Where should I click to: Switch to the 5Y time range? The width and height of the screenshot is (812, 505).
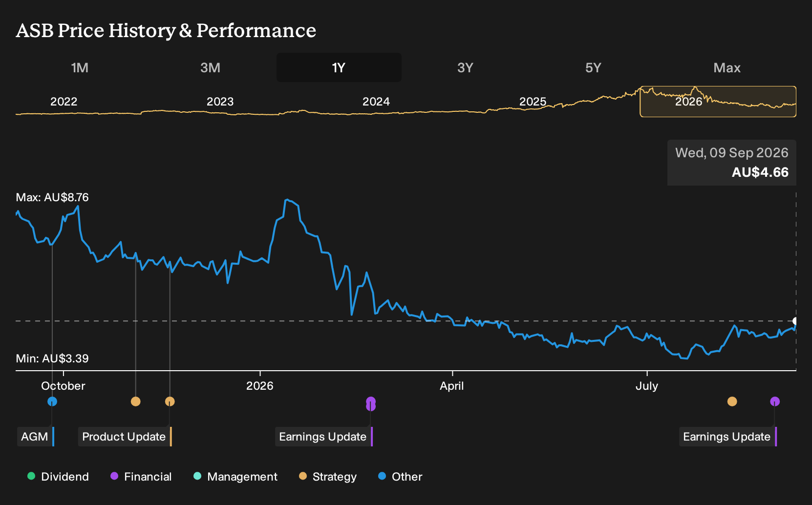[593, 67]
